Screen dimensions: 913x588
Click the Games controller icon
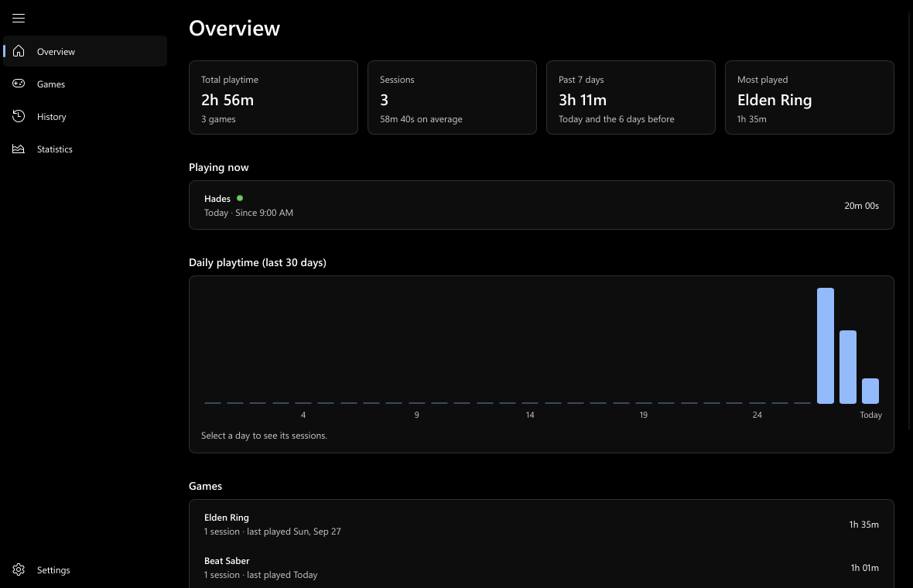tap(19, 84)
